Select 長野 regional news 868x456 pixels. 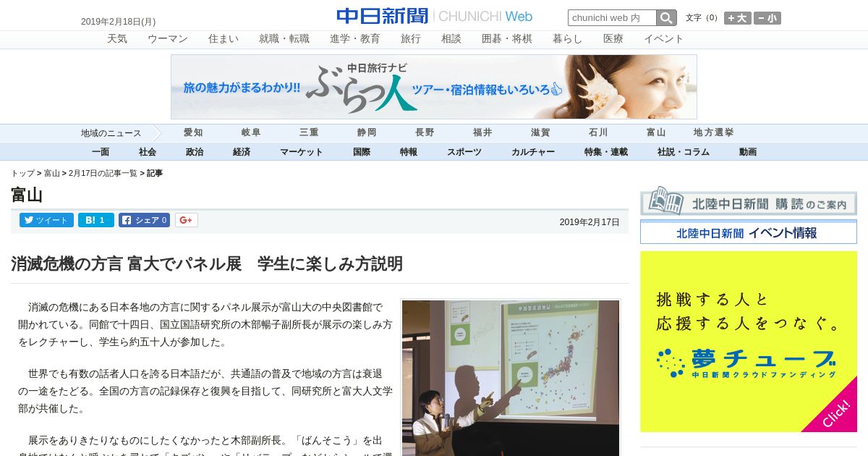[x=425, y=133]
